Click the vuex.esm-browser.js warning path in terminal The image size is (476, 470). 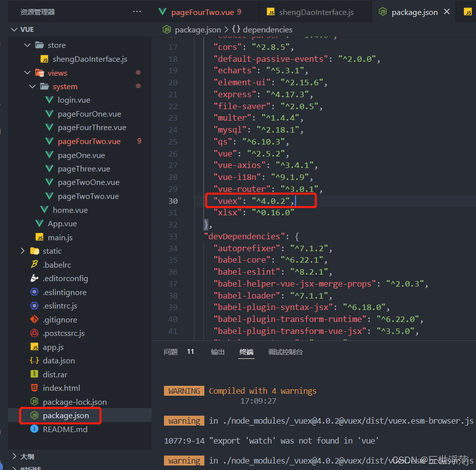tap(348, 421)
